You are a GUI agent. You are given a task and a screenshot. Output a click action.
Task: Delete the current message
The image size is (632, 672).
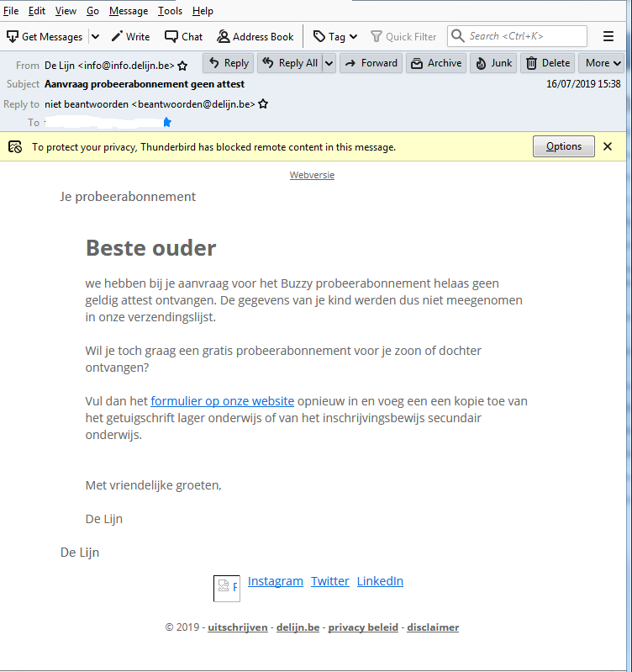coord(548,63)
